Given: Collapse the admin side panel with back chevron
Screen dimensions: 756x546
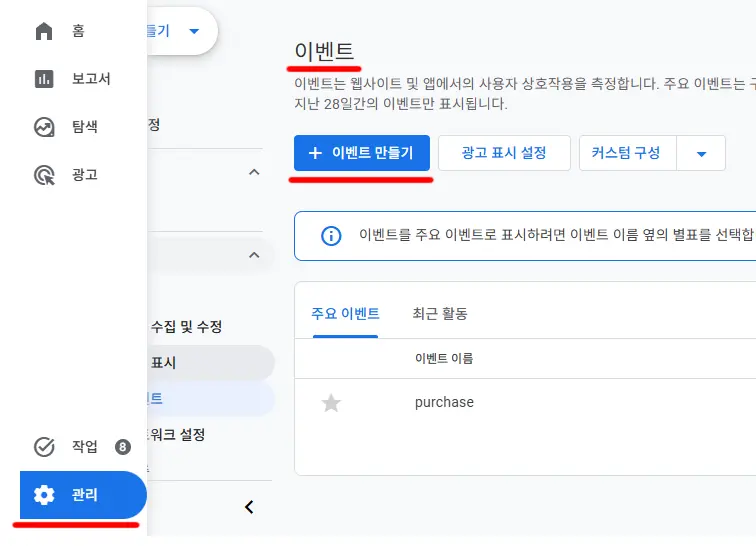Looking at the screenshot, I should (x=249, y=507).
